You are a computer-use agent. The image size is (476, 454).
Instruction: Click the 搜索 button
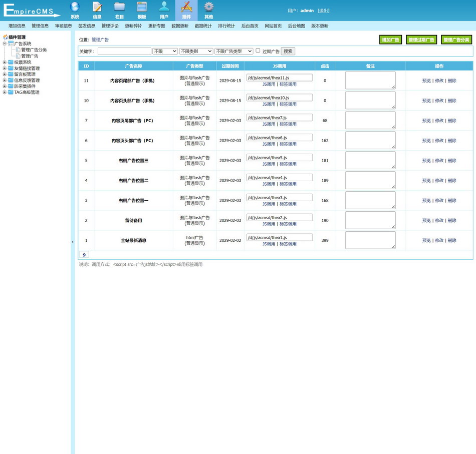[x=288, y=51]
